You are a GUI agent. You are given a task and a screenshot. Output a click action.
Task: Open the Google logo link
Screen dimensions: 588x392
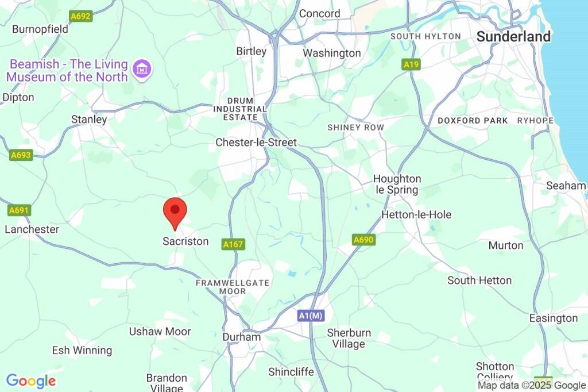click(x=31, y=382)
